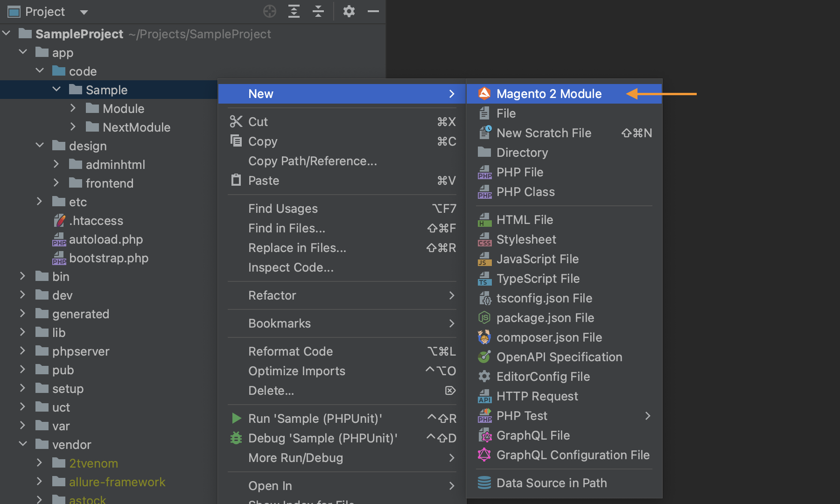Choose Paste from the context menu
Image resolution: width=840 pixels, height=504 pixels.
click(x=342, y=181)
